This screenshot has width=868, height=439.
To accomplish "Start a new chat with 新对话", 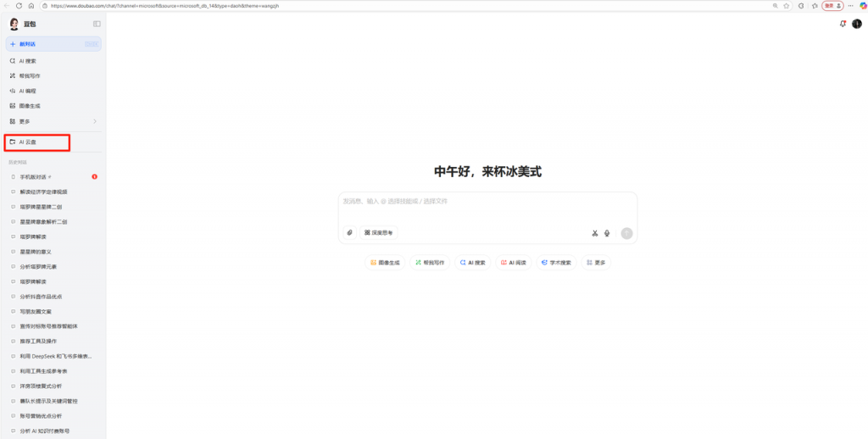I will point(53,44).
